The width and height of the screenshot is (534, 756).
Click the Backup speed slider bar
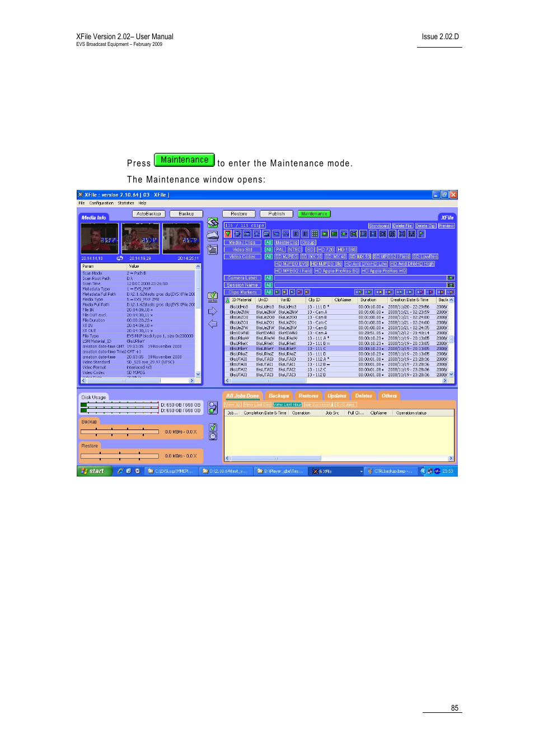tap(119, 432)
